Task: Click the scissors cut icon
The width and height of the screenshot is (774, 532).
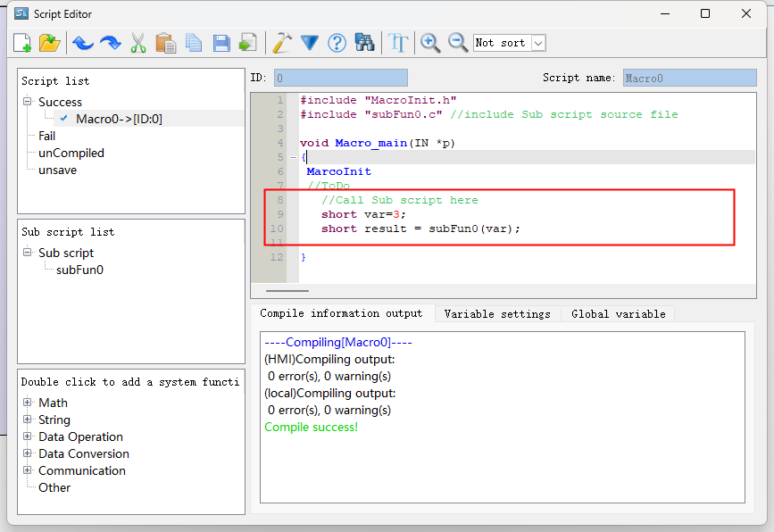Action: [x=137, y=43]
